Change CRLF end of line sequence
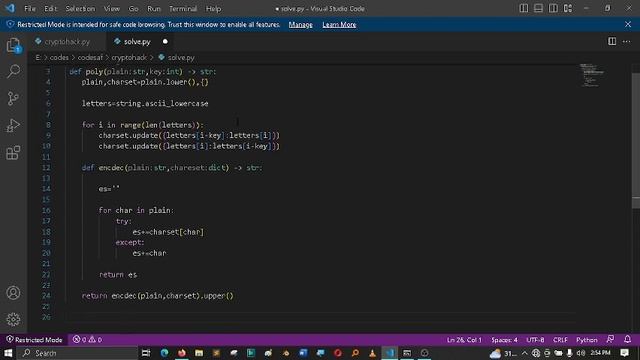Viewport: 640px width, 360px height. point(560,340)
